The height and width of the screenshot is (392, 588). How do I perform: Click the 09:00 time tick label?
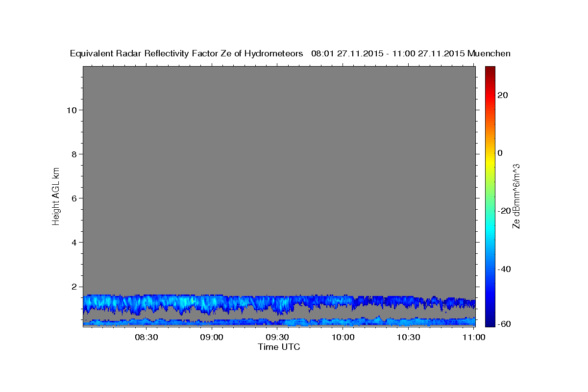pos(212,337)
